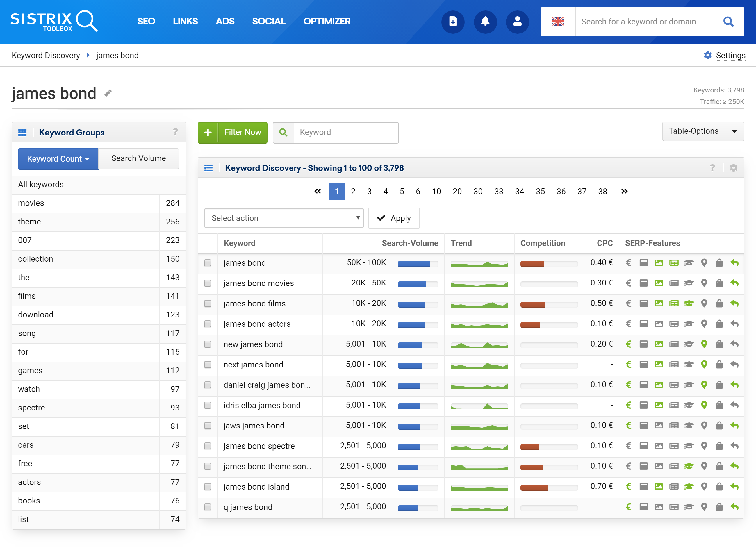Jump to page 38 of results
Screen dimensions: 756x550
[602, 191]
